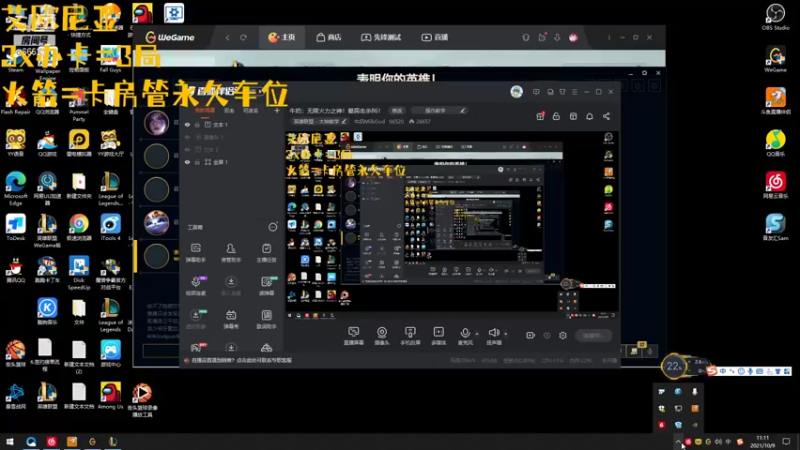The width and height of the screenshot is (800, 450).
Task: Click the taskbar clock showing 11:11
Action: [x=762, y=441]
